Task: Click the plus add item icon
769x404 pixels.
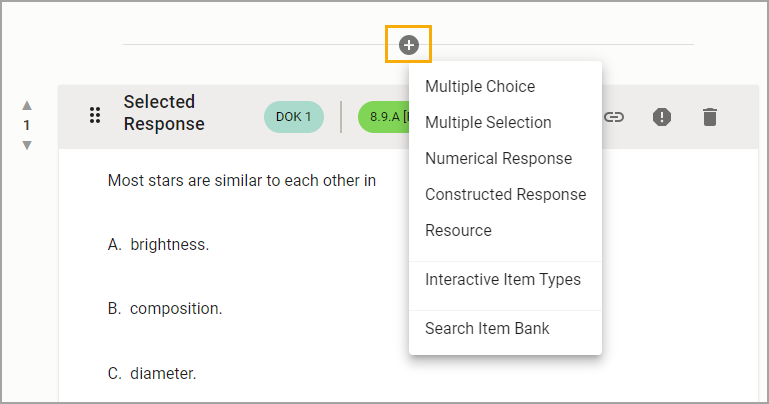Action: click(x=408, y=44)
